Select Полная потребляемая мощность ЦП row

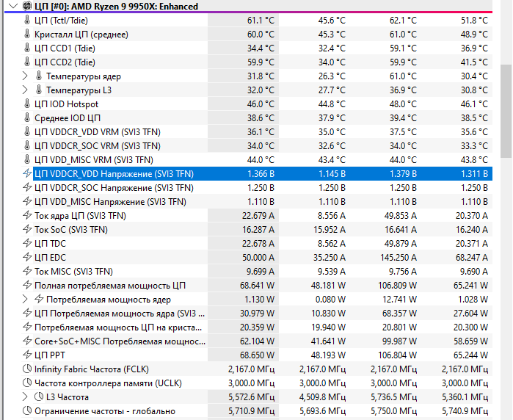(257, 286)
